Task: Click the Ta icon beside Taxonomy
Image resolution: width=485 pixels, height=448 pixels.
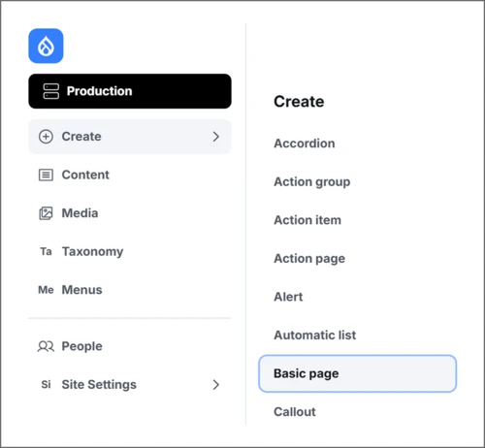Action: [46, 251]
